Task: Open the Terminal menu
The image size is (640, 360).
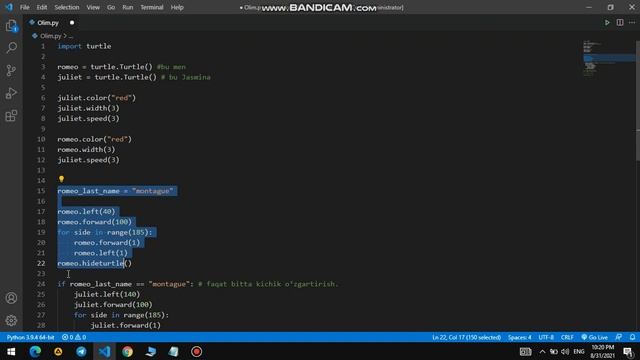Action: click(x=152, y=7)
